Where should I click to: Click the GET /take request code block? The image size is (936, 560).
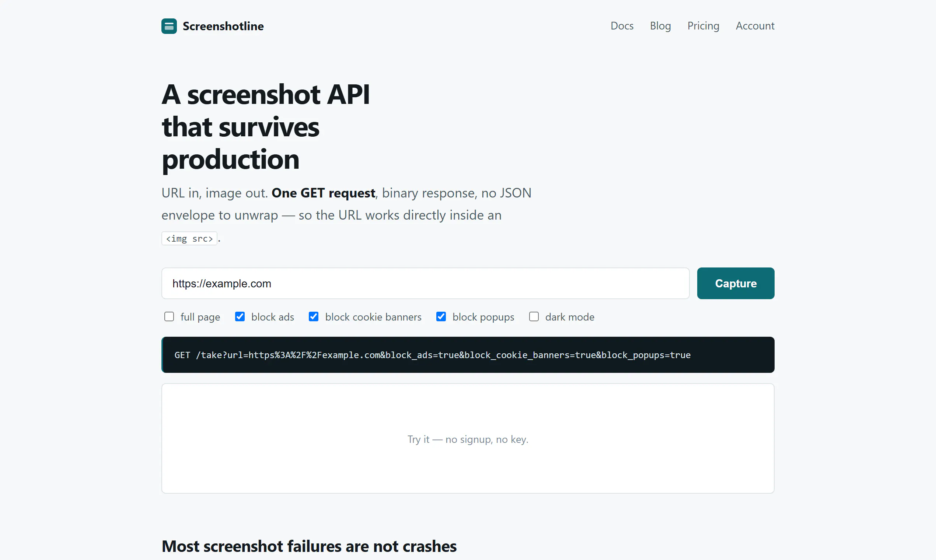coord(468,355)
